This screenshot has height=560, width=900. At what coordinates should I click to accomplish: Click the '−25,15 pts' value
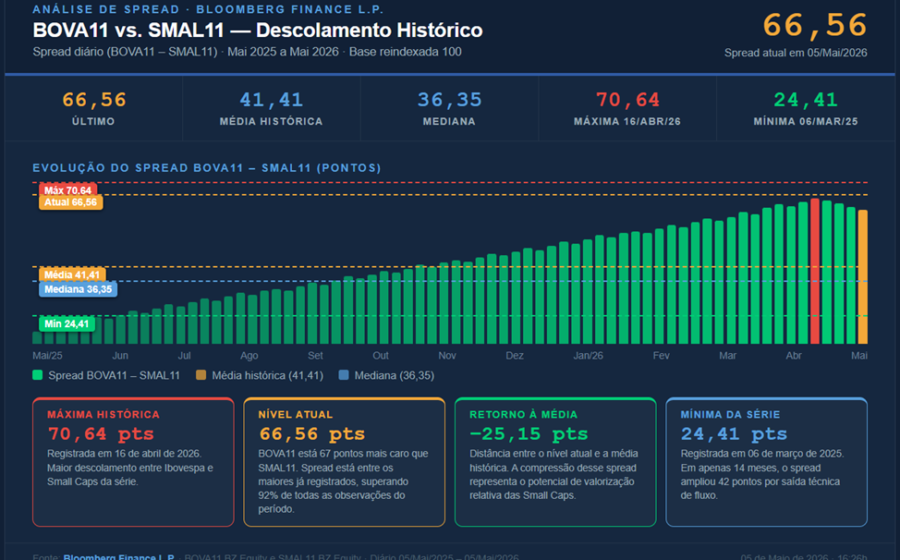(x=529, y=434)
